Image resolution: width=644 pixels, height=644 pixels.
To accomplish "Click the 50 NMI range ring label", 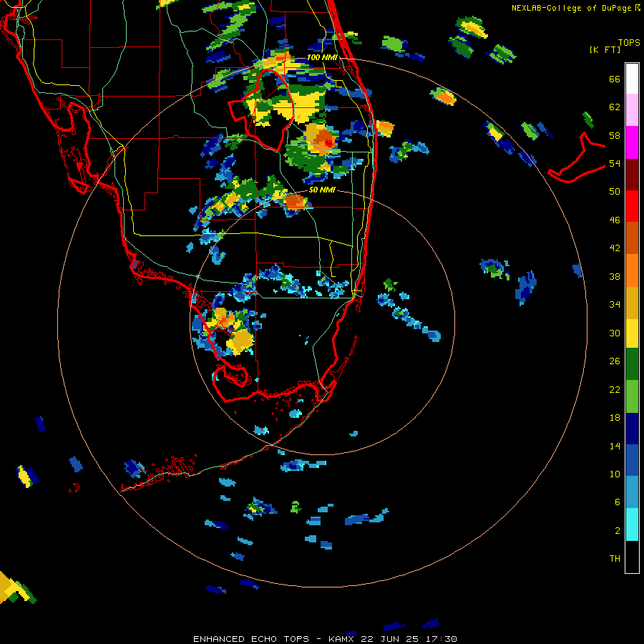I will pyautogui.click(x=323, y=190).
